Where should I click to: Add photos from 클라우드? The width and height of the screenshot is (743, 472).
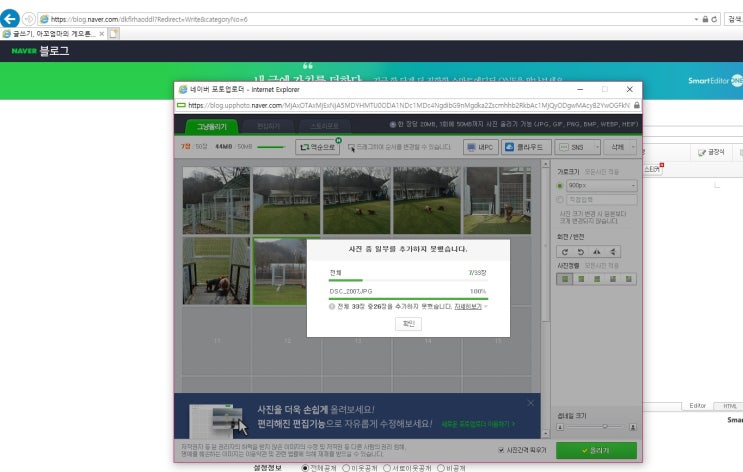526,147
